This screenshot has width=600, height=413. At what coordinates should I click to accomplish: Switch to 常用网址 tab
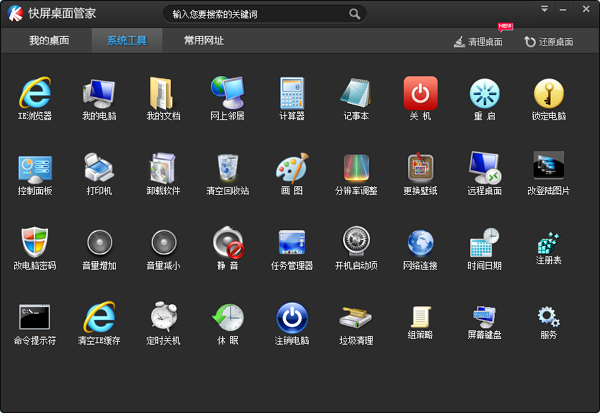coord(204,40)
